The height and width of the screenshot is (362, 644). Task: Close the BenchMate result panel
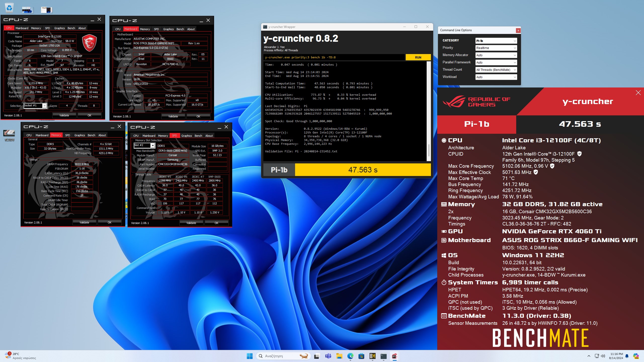pyautogui.click(x=638, y=93)
